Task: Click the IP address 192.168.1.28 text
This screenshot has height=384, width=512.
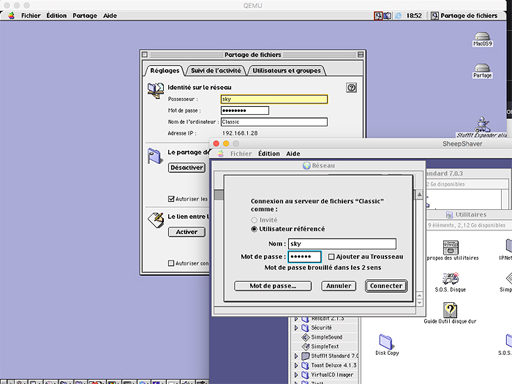Action: tap(240, 133)
